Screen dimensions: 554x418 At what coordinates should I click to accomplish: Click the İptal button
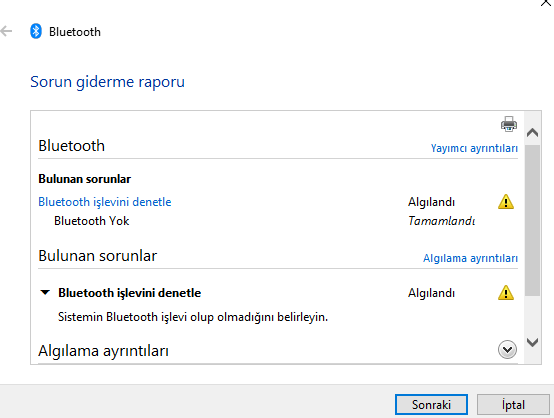(513, 405)
